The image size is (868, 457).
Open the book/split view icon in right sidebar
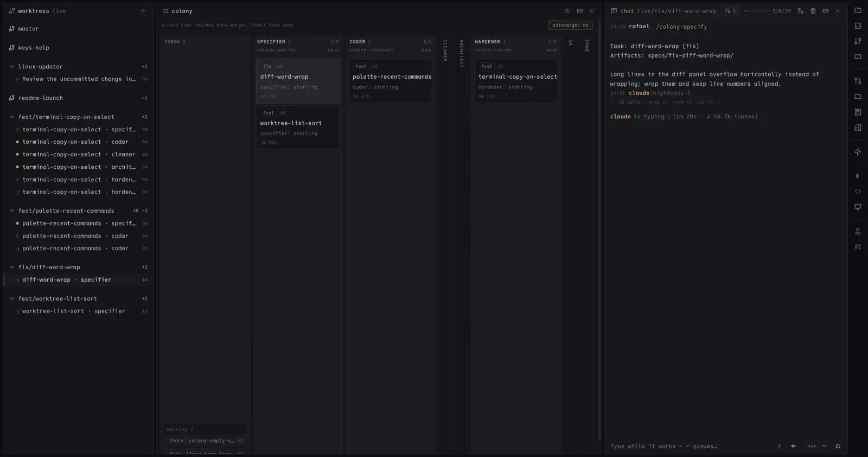[x=858, y=57]
